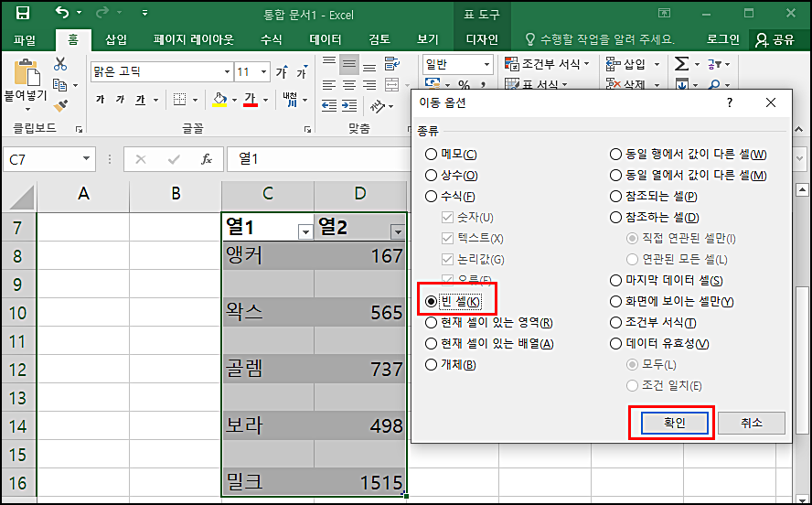Click the borders icon
This screenshot has height=505, width=812.
(x=180, y=100)
